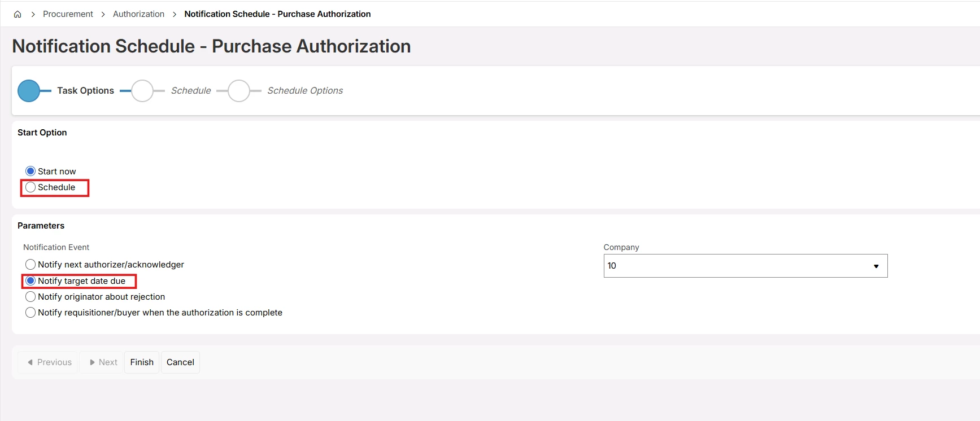
Task: Click the Company dropdown arrow
Action: click(x=876, y=266)
